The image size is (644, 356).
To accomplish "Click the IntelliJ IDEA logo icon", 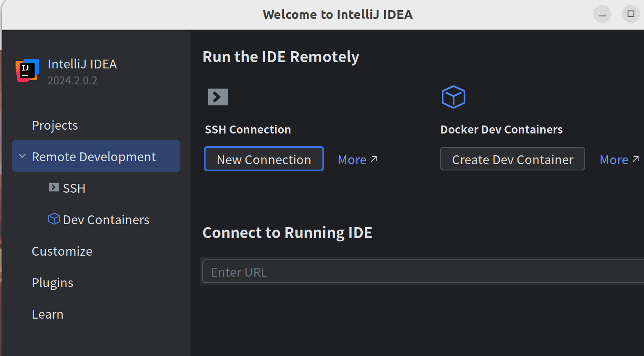I will pyautogui.click(x=27, y=71).
